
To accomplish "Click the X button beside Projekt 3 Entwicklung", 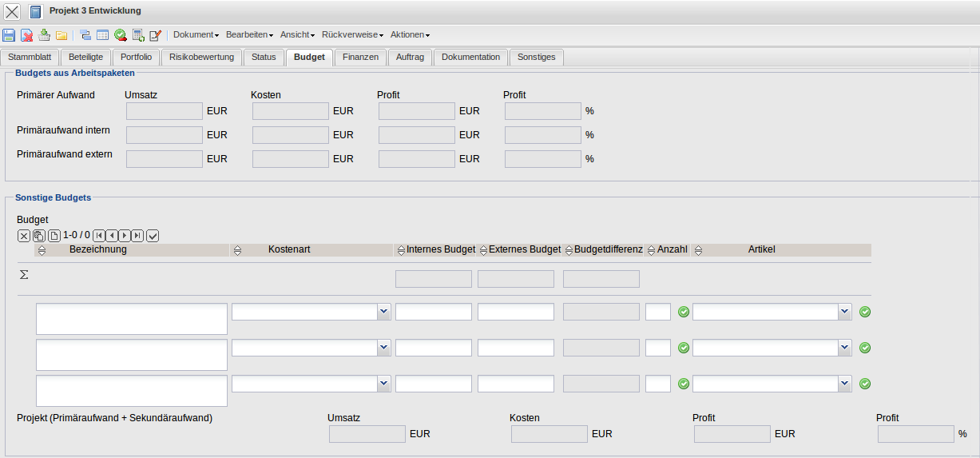I will pyautogui.click(x=13, y=11).
